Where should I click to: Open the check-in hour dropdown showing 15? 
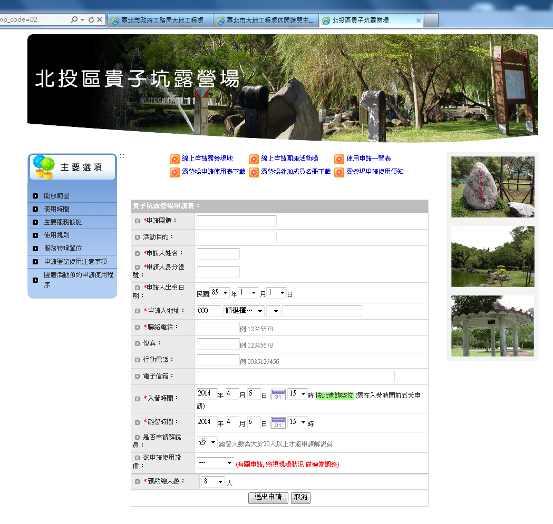pos(297,394)
